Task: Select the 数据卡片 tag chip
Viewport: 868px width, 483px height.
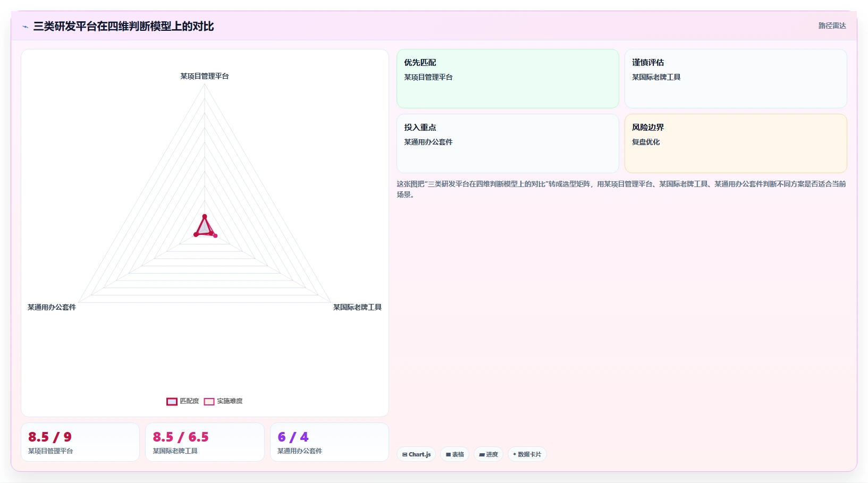Action: (527, 454)
